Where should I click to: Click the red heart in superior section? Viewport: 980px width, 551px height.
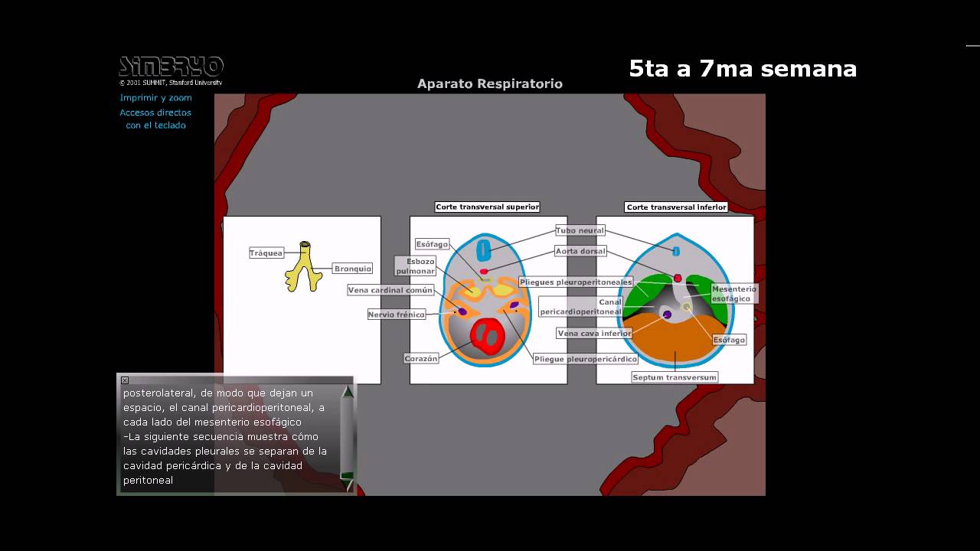(486, 337)
